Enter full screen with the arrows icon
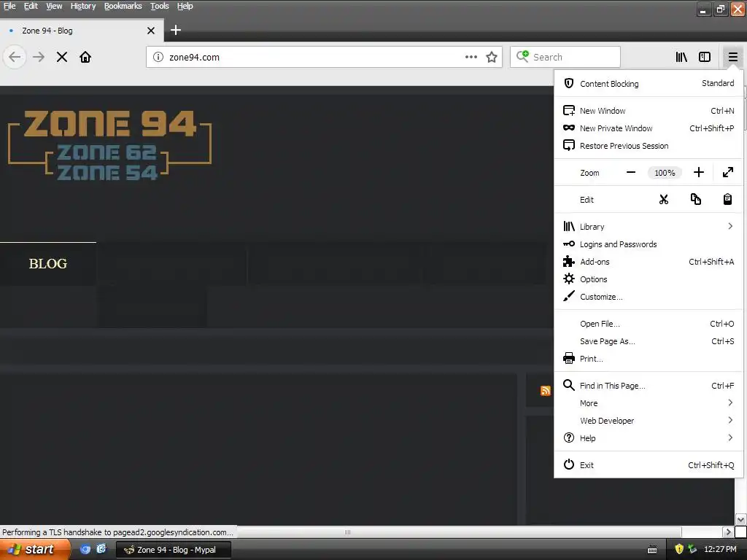 click(x=727, y=172)
